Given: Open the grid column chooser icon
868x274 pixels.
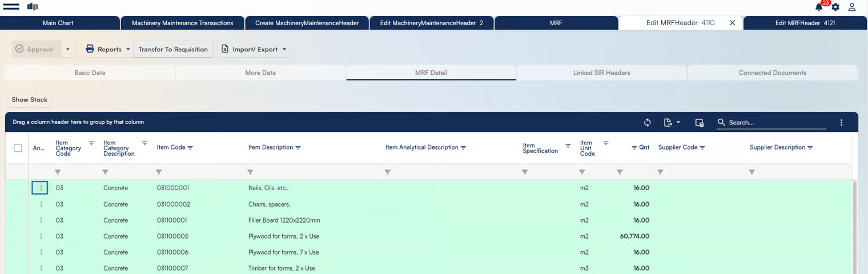Looking at the screenshot, I should [x=699, y=123].
